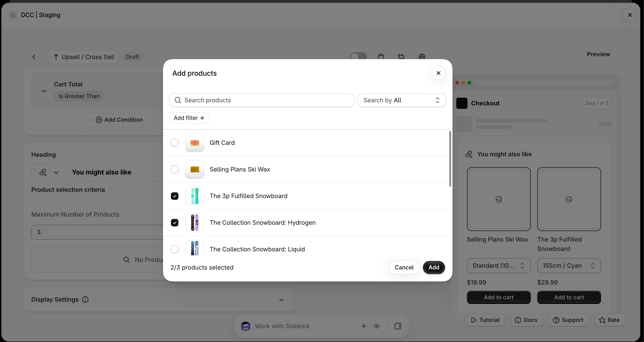Check The Collection Snowboard: Liquid checkbox

click(x=175, y=249)
